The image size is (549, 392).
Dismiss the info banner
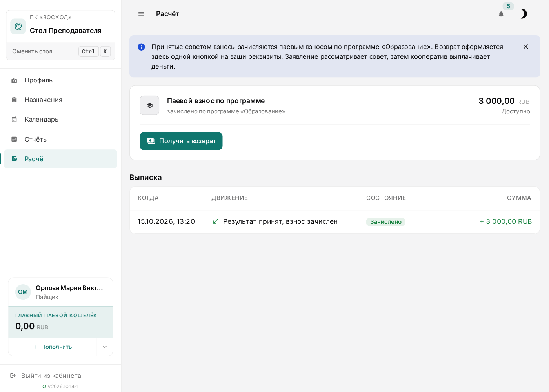(x=526, y=47)
